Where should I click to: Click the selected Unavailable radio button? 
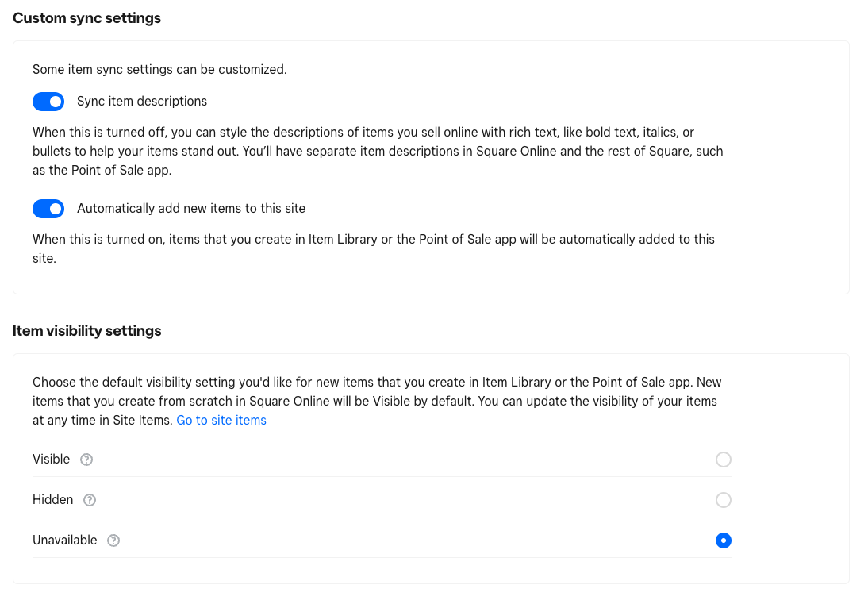click(x=723, y=541)
